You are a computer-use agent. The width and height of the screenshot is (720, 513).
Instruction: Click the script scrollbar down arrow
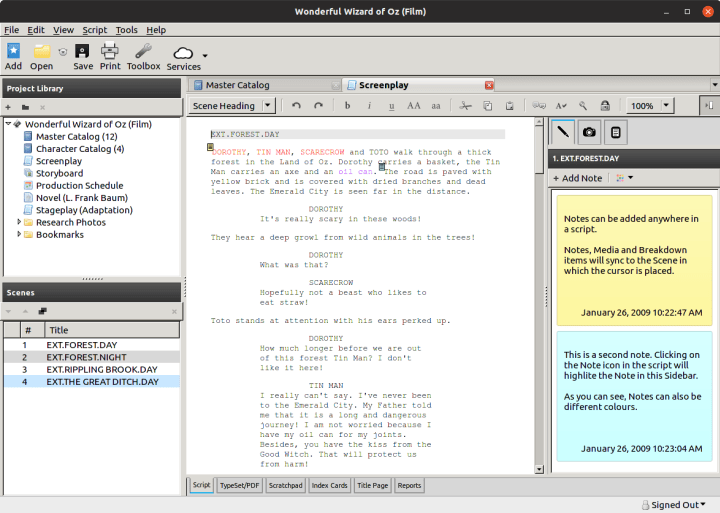pos(539,469)
